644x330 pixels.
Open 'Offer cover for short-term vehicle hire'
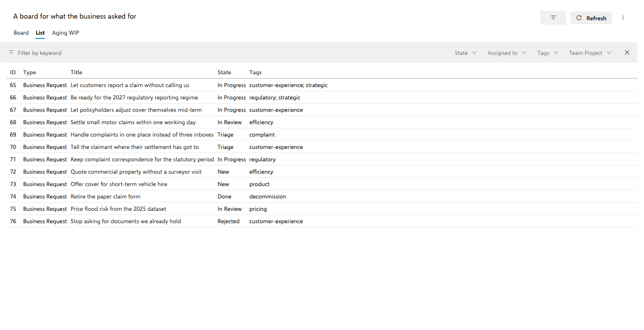click(119, 184)
